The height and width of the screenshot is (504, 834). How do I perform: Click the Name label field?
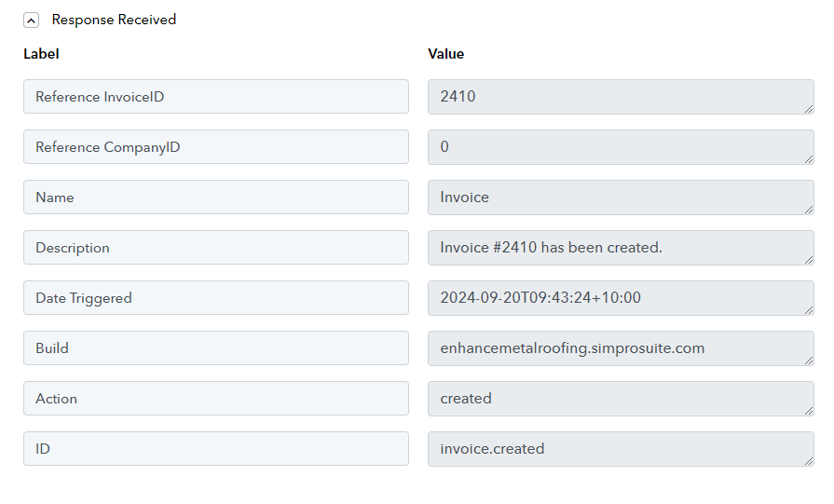pos(216,198)
